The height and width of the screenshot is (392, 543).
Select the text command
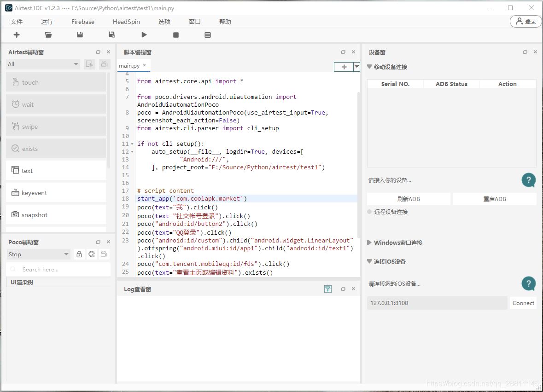(56, 171)
